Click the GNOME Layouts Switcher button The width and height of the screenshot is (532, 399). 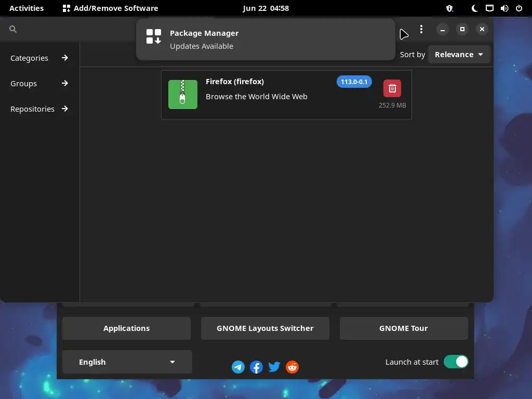(265, 328)
